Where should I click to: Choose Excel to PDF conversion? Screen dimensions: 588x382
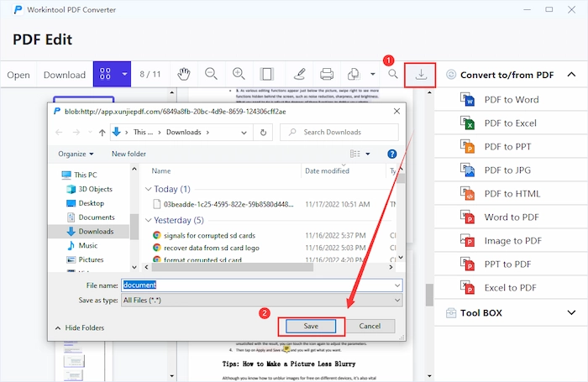(511, 288)
